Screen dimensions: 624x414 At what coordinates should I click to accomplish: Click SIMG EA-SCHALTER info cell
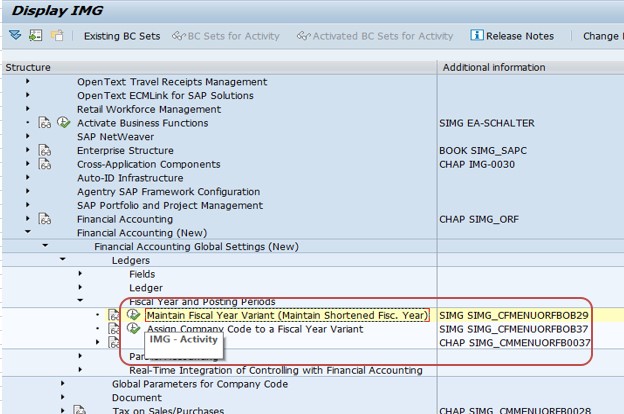click(x=487, y=123)
